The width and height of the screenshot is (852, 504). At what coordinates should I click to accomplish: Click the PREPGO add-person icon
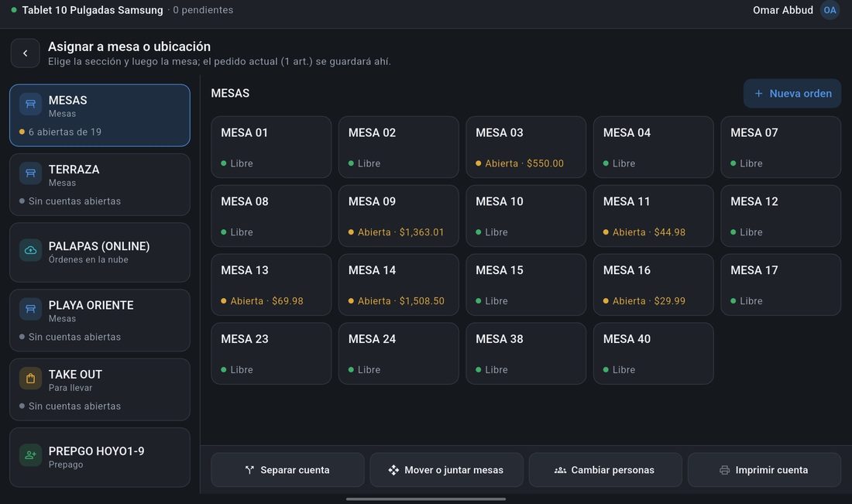pyautogui.click(x=30, y=455)
